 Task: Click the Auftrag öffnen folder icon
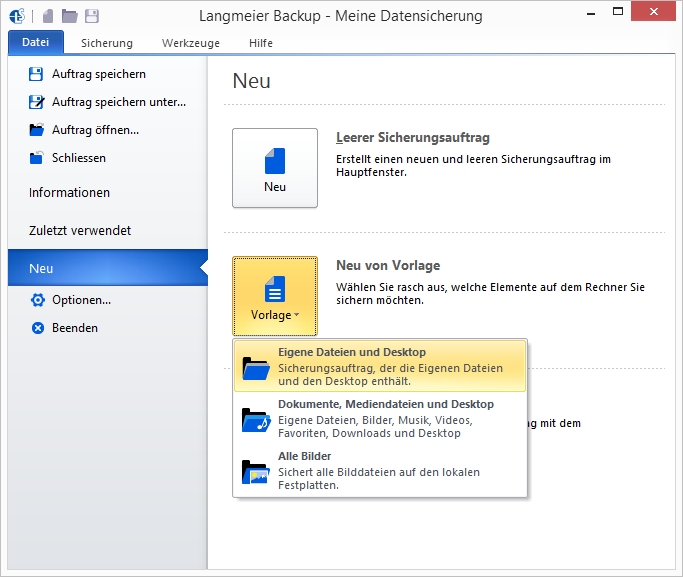pyautogui.click(x=37, y=130)
